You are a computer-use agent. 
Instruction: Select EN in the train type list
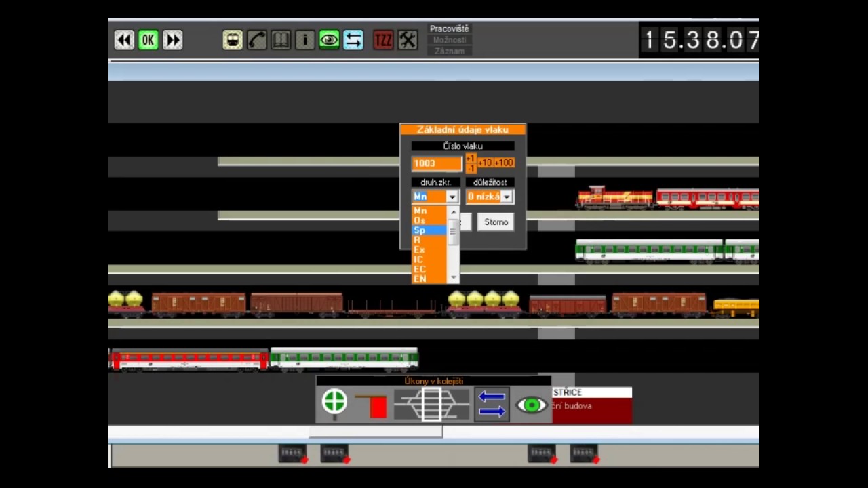(429, 279)
